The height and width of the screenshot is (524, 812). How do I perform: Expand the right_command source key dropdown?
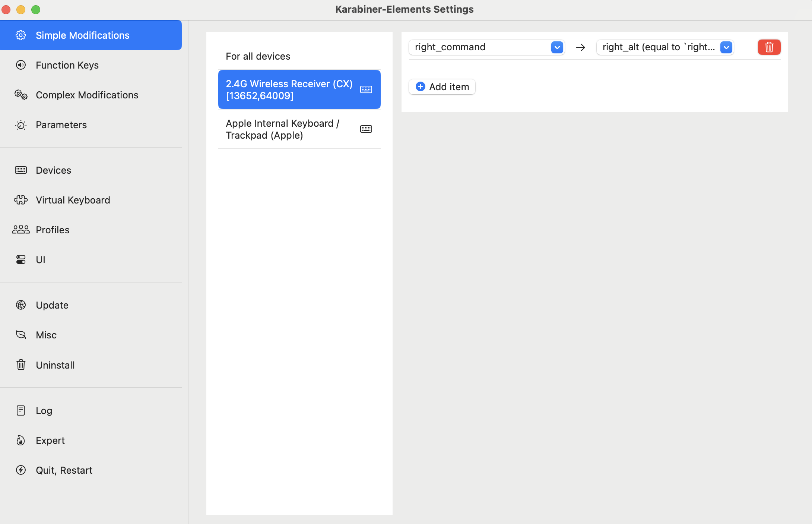pos(557,47)
